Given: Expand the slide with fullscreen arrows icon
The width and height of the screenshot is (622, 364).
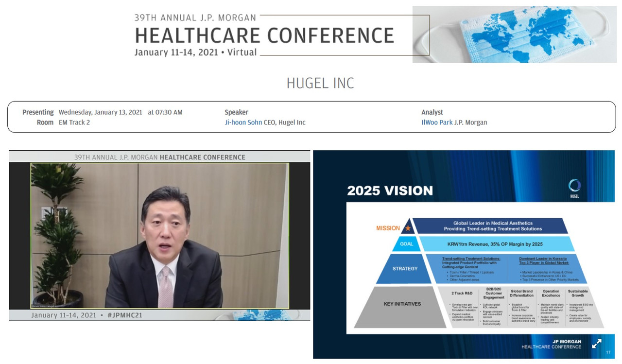Looking at the screenshot, I should click(597, 344).
